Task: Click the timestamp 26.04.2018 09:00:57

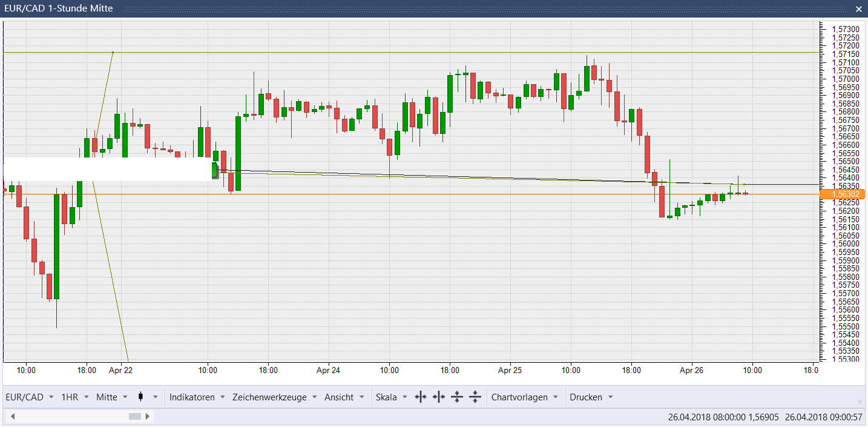Action: pyautogui.click(x=824, y=417)
